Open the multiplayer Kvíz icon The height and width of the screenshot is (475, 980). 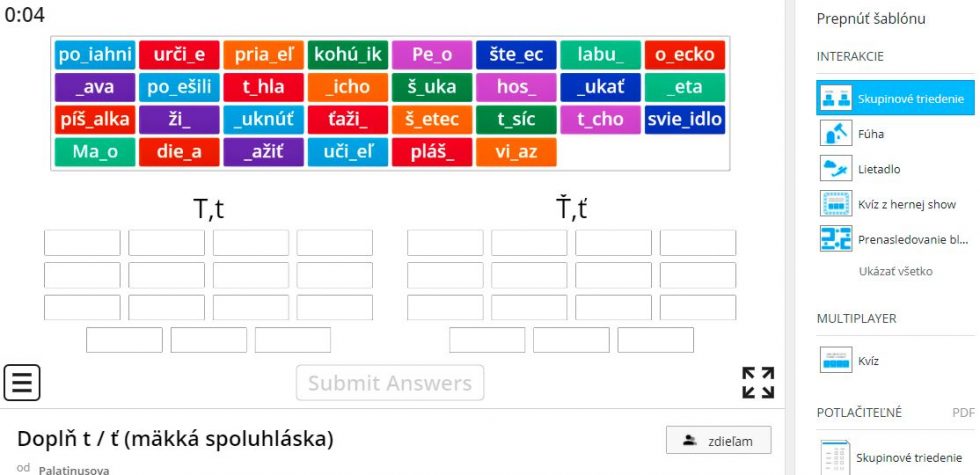[x=836, y=360]
